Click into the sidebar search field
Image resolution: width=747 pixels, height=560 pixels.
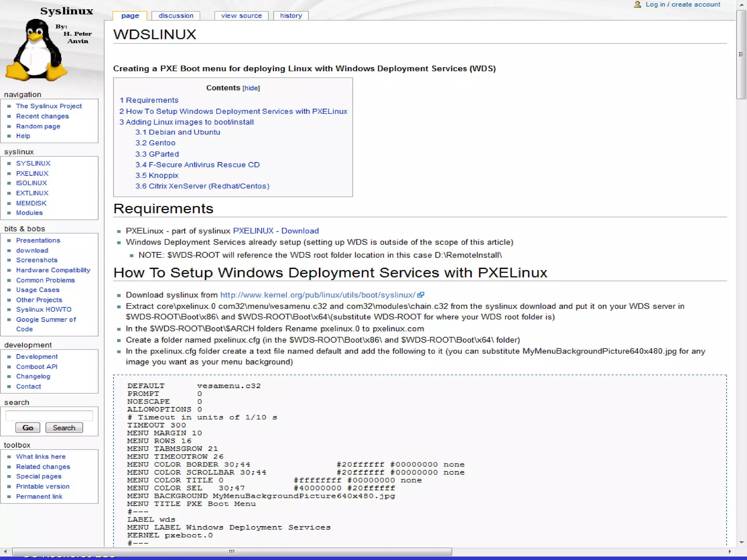(49, 416)
